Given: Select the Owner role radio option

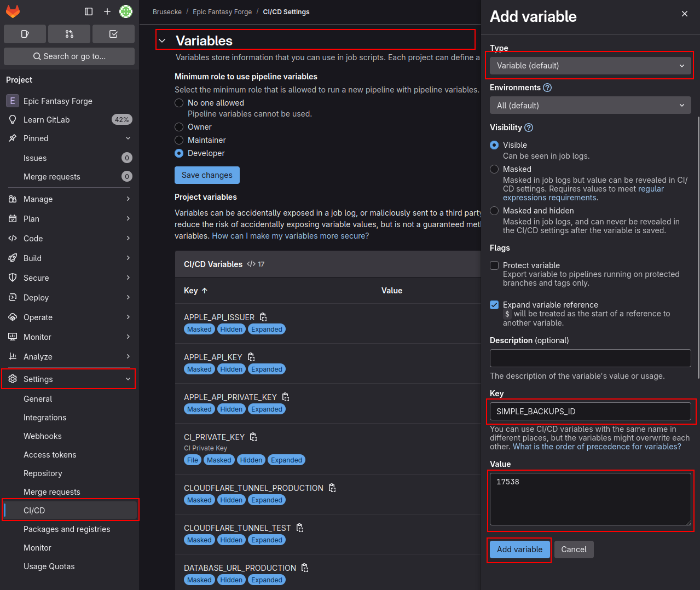Looking at the screenshot, I should point(179,127).
